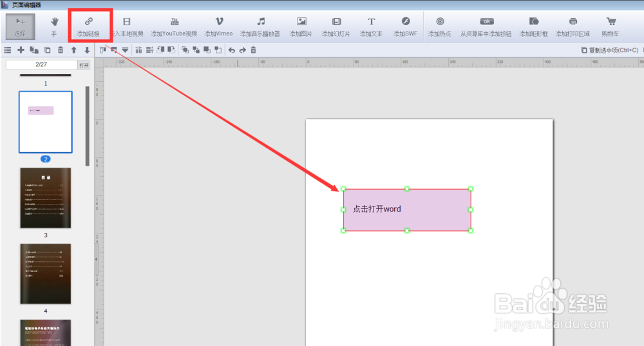This screenshot has height=346, width=644.
Task: Select the 点击打开word link box
Action: pyautogui.click(x=407, y=210)
